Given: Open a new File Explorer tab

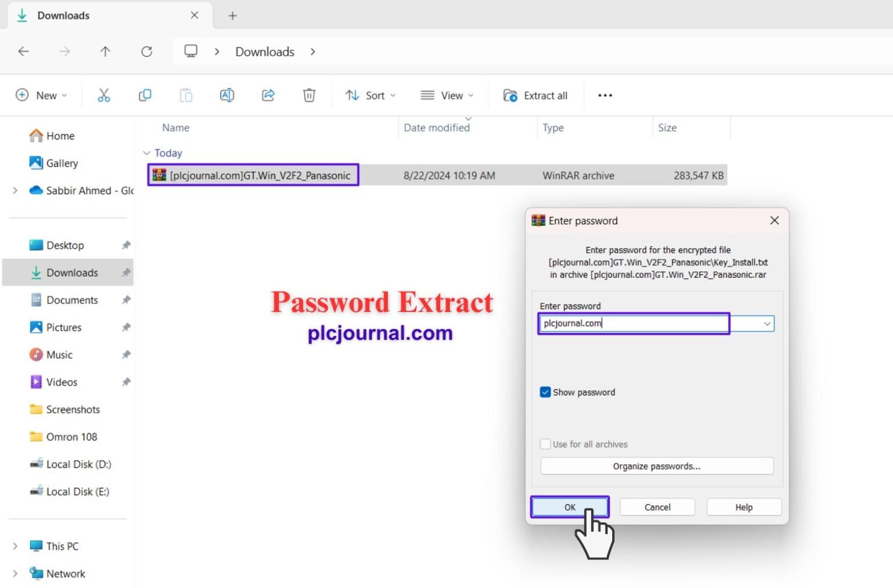Looking at the screenshot, I should pos(233,16).
